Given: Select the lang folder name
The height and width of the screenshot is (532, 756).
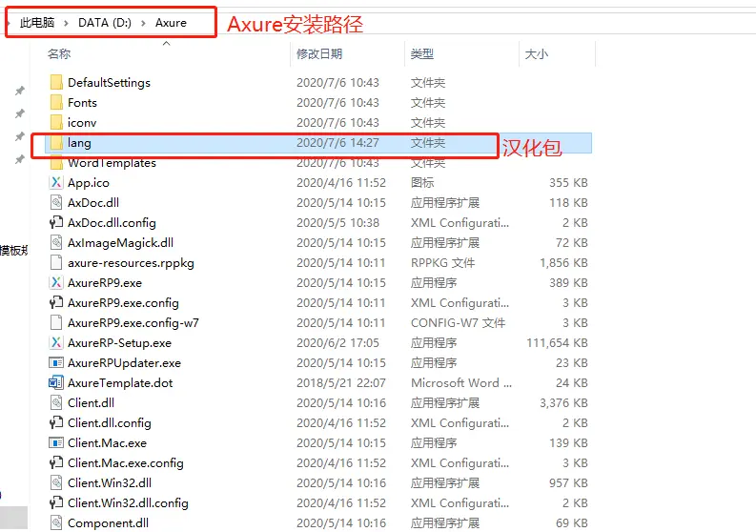Looking at the screenshot, I should tap(79, 143).
